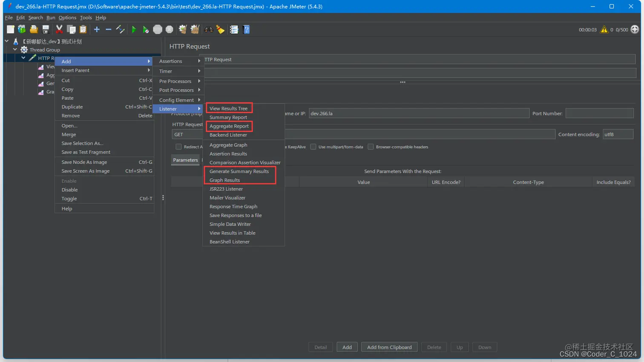Click the Content encoding utf8 field

pyautogui.click(x=618, y=134)
